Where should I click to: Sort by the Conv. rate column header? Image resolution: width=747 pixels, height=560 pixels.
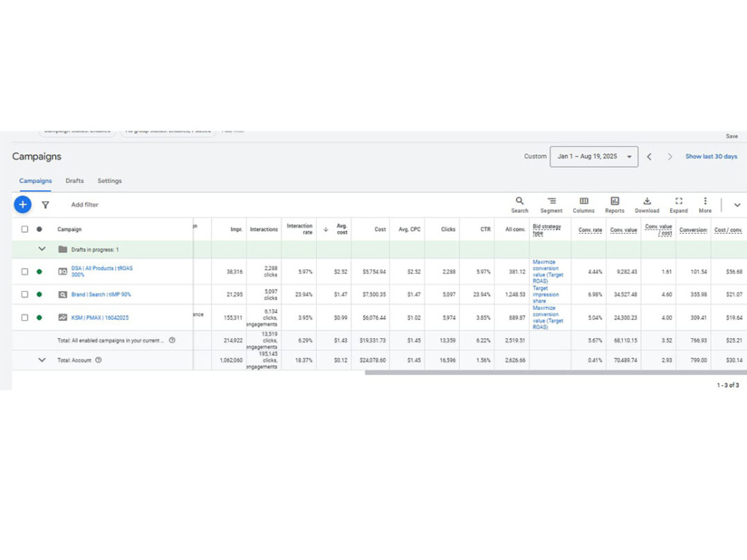point(590,229)
